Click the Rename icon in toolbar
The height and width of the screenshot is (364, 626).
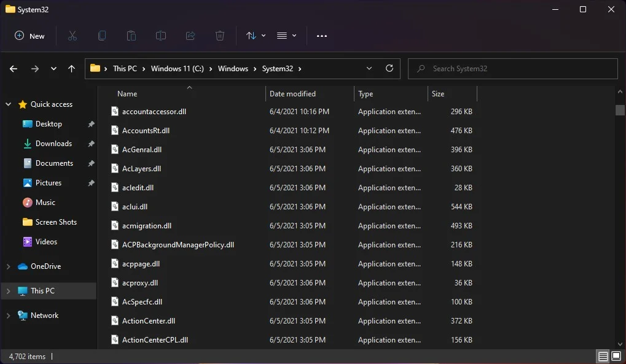click(161, 36)
